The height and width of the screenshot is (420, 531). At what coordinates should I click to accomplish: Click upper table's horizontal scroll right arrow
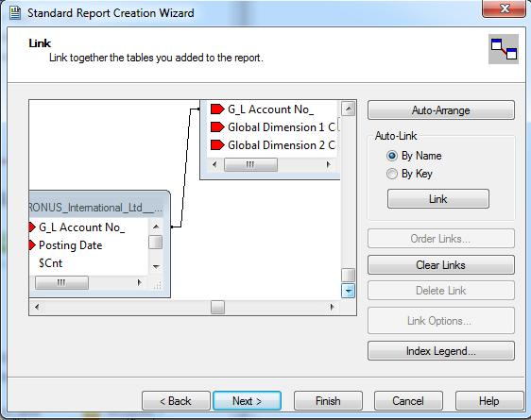click(328, 164)
